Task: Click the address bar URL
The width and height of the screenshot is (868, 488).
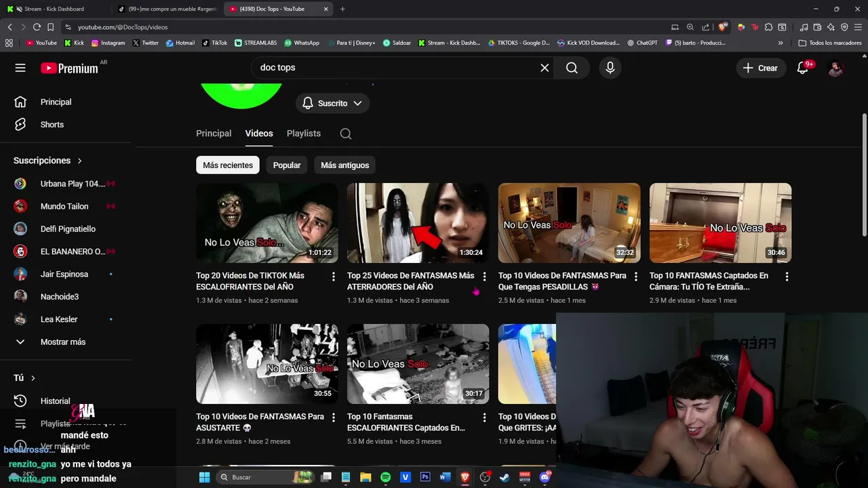Action: 123,27
